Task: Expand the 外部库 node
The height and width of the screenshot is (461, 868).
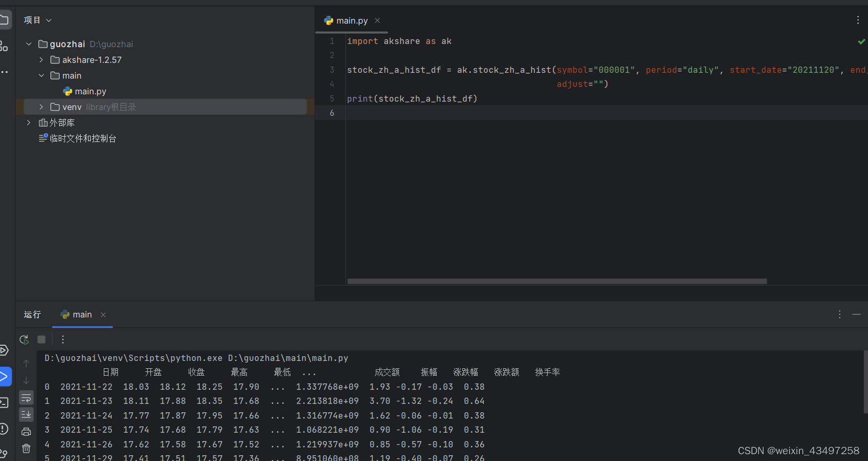Action: tap(29, 123)
